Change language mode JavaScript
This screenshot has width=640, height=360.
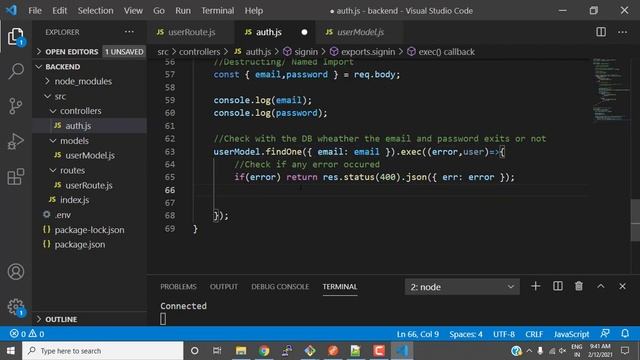[571, 334]
